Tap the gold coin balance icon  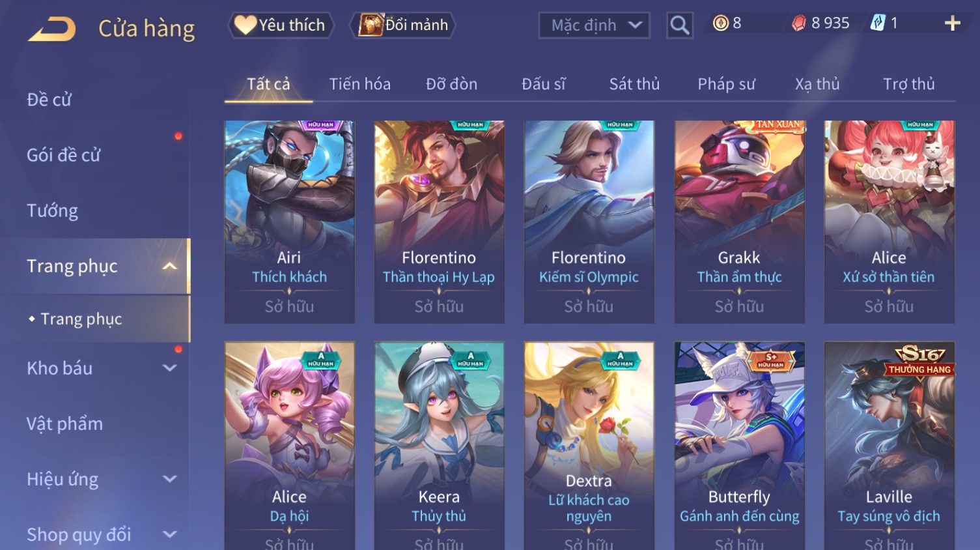720,23
